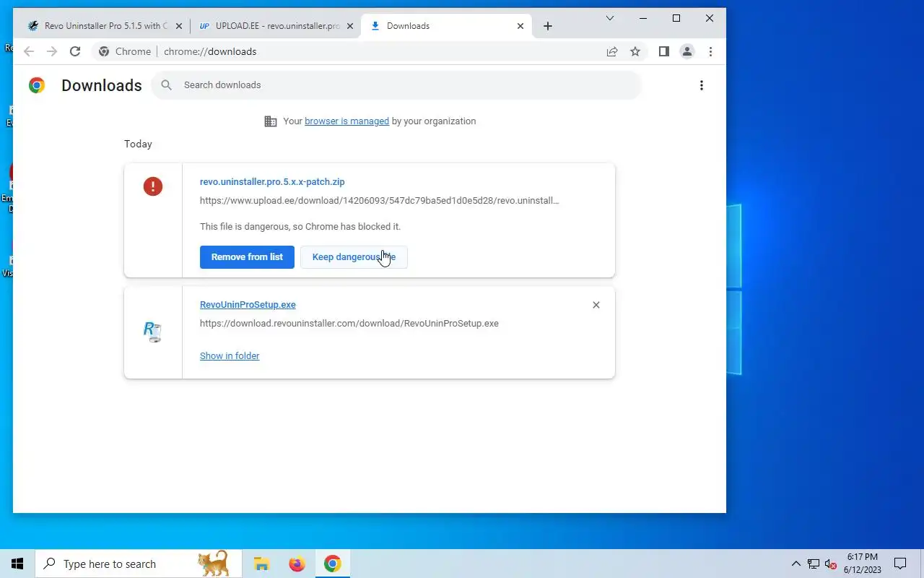Open the RevoUninProSetup.exe file link
Image resolution: width=924 pixels, height=578 pixels.
click(x=248, y=305)
